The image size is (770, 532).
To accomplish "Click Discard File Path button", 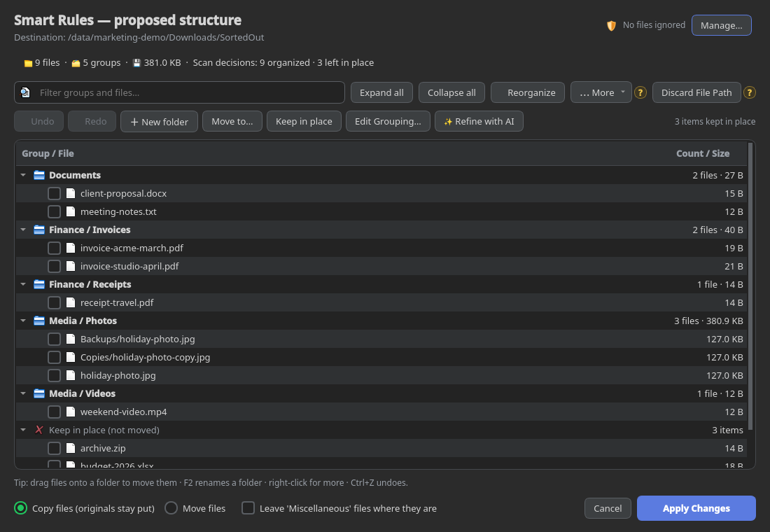I will click(x=696, y=92).
